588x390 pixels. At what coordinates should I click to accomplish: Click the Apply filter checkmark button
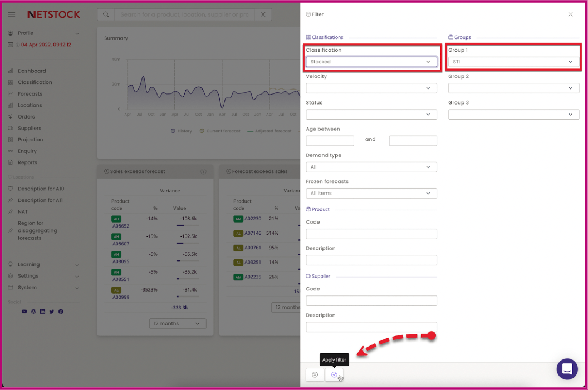pos(334,375)
